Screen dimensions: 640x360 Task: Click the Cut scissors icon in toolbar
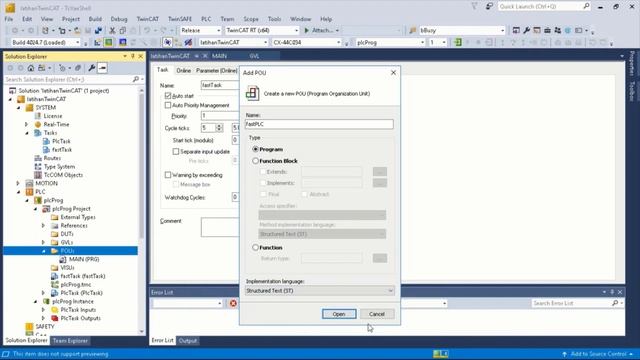[112, 31]
